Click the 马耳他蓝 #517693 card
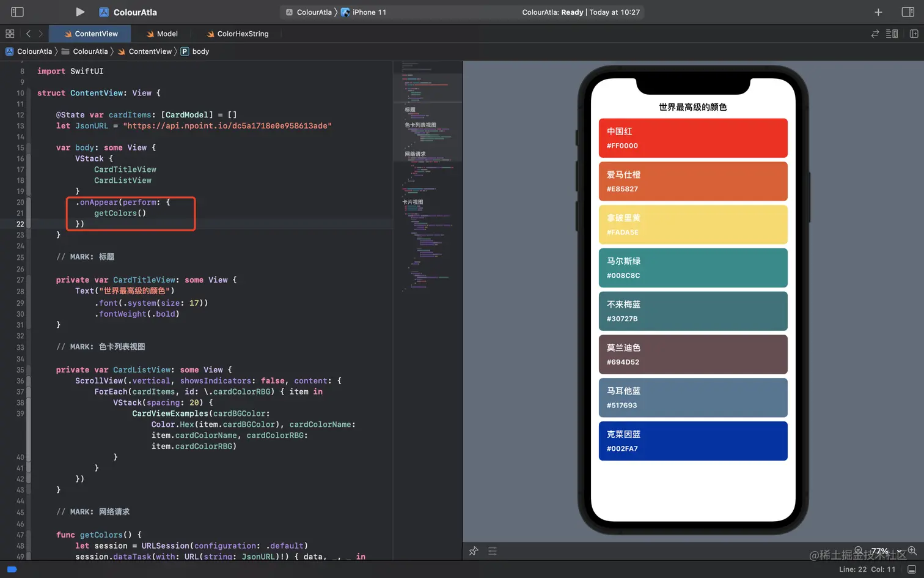Viewport: 924px width, 578px height. point(693,398)
